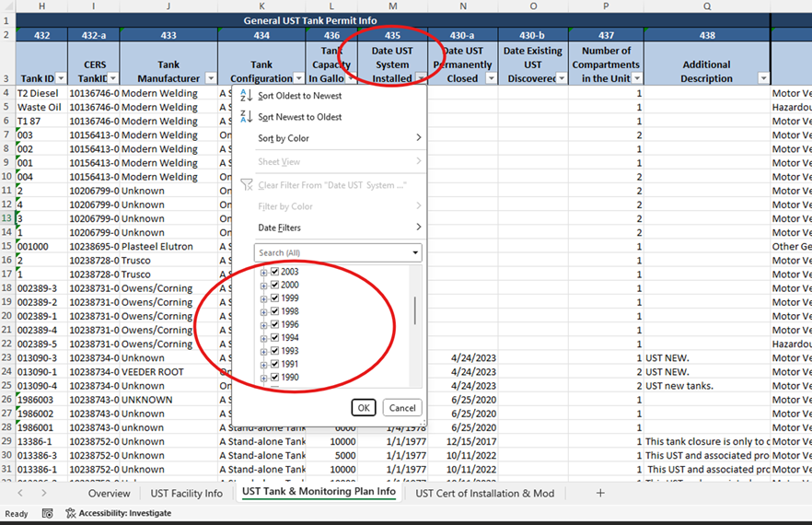Click the Sort Newest to Oldest icon
This screenshot has height=525, width=812.
pos(246,117)
